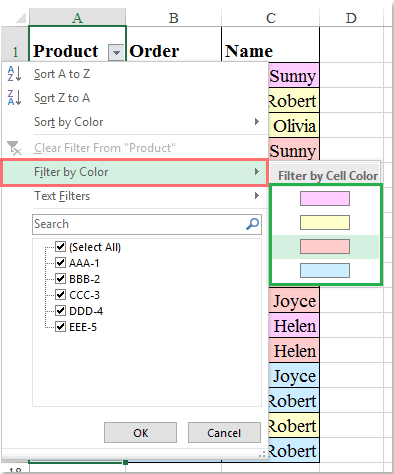This screenshot has width=394, height=474.
Task: Expand the Text Filters submenu arrow
Action: (x=256, y=195)
